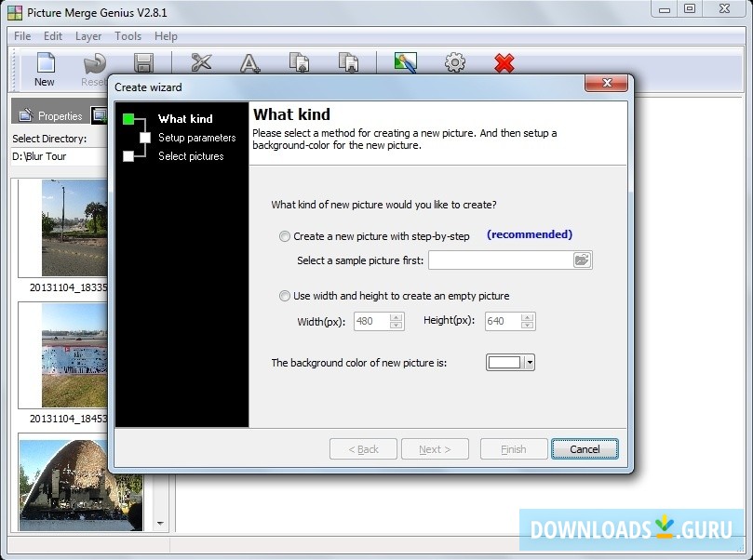Minimize the Picture Merge Genius window
Viewport: 753px width, 560px height.
665,8
